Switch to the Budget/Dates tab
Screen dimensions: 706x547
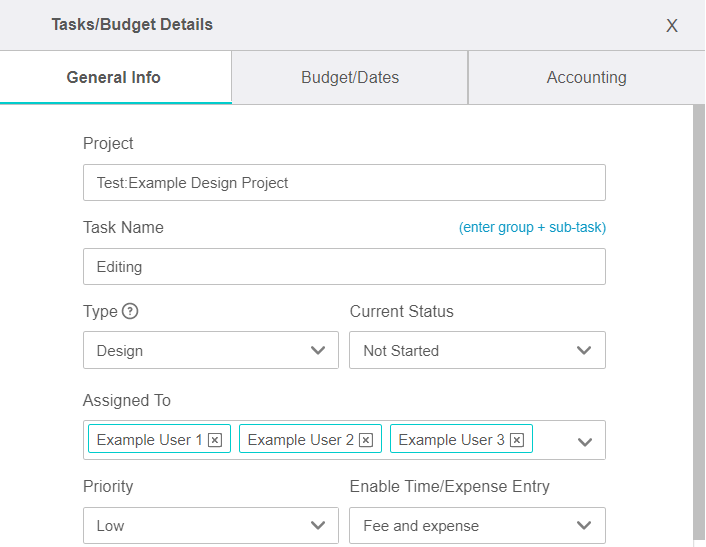[349, 77]
